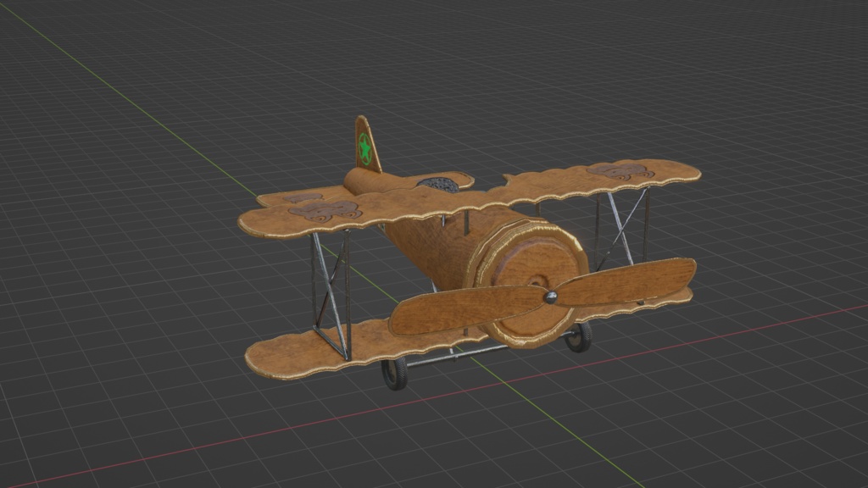Select the left propeller blade
This screenshot has height=488, width=868.
(x=468, y=311)
